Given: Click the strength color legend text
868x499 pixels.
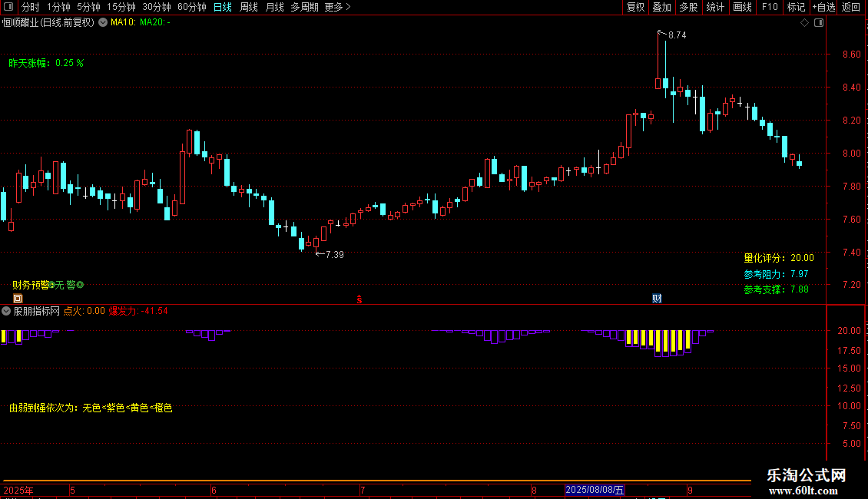Looking at the screenshot, I should [x=91, y=408].
